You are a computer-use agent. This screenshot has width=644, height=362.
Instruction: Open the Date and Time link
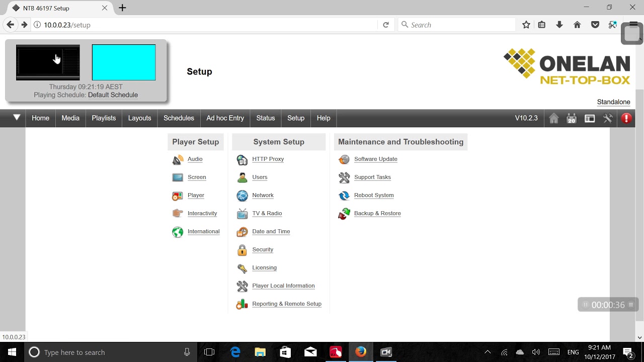271,231
